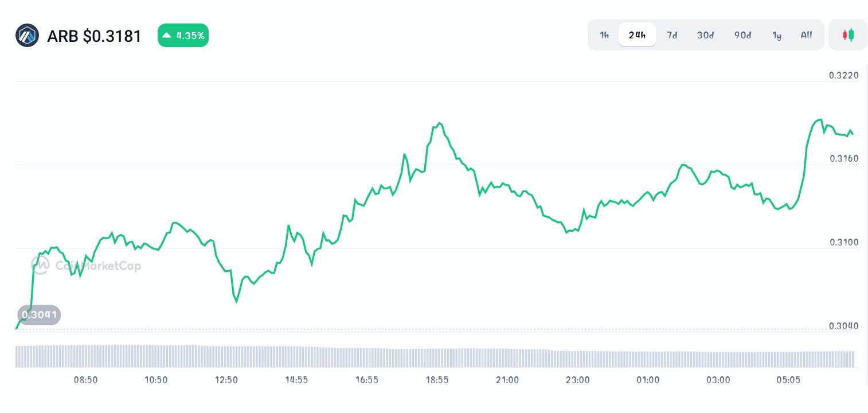
Task: Click the 05:05 time axis label
Action: pos(788,380)
